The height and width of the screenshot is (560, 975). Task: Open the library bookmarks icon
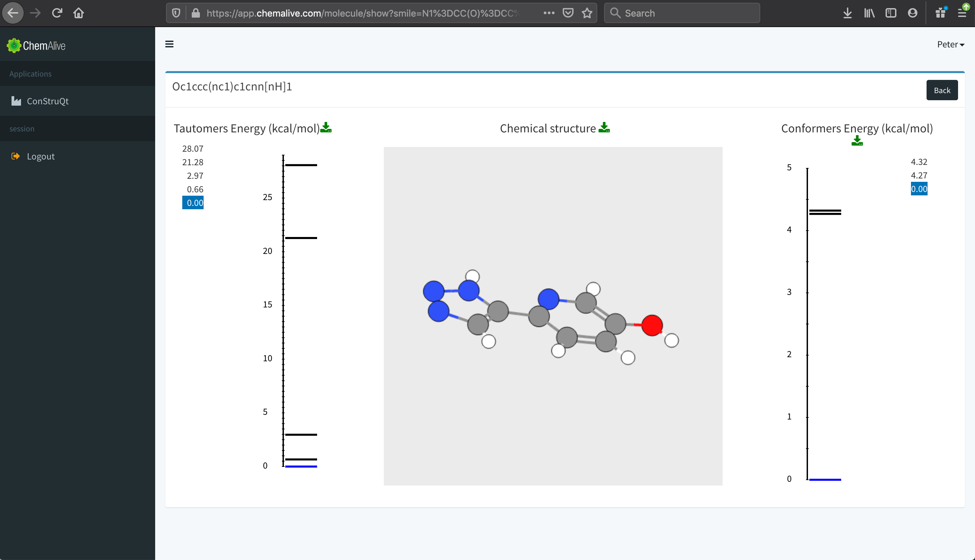click(x=869, y=13)
